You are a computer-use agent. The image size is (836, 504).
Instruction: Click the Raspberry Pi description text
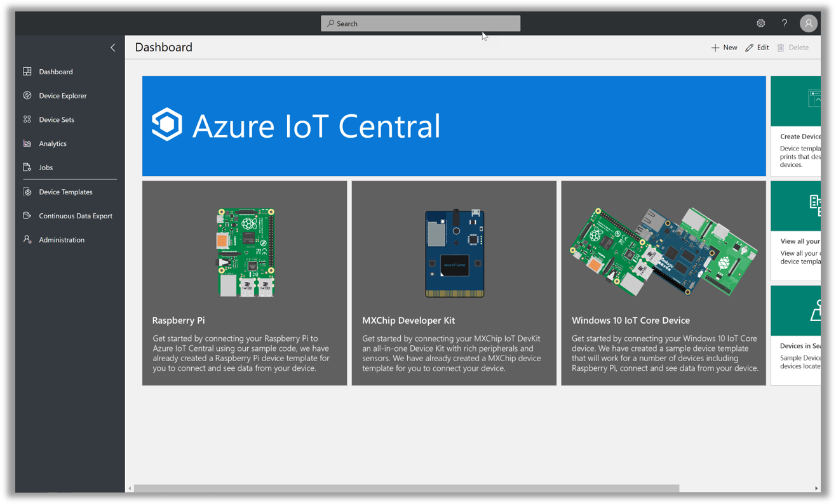click(x=241, y=353)
